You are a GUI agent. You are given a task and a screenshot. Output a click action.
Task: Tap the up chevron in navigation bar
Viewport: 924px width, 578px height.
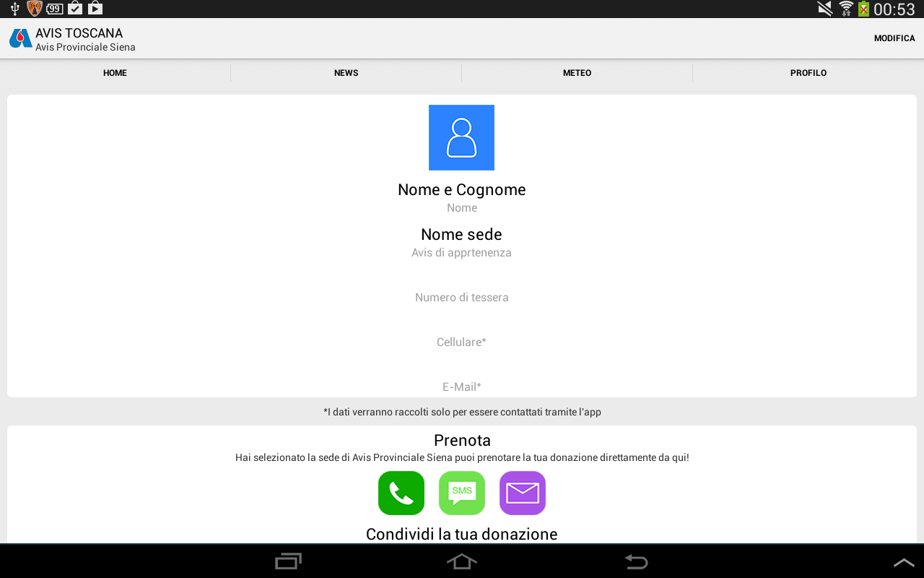pos(904,563)
